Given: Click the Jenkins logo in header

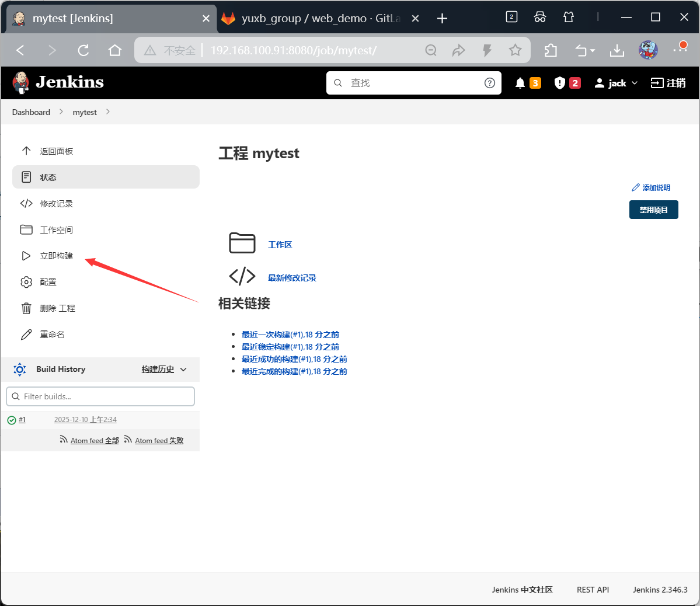Looking at the screenshot, I should [x=58, y=83].
